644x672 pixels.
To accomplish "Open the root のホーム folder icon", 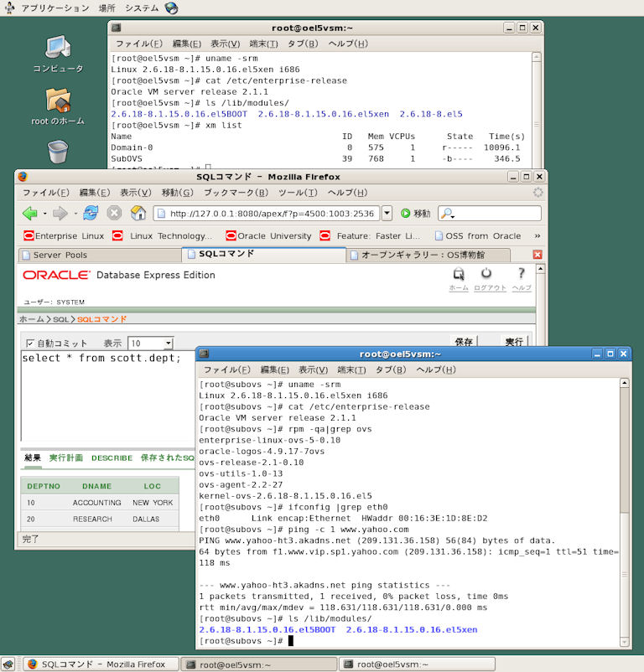I will [x=58, y=106].
